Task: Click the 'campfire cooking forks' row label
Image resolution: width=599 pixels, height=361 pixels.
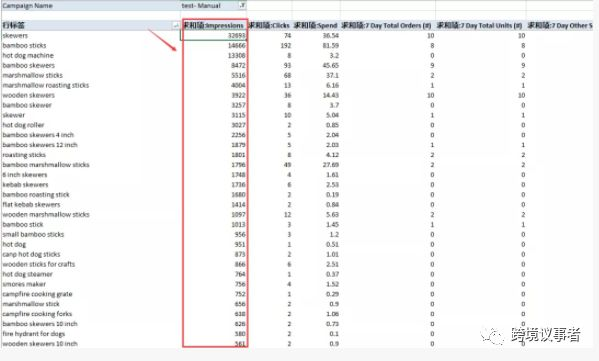Action: 37,314
